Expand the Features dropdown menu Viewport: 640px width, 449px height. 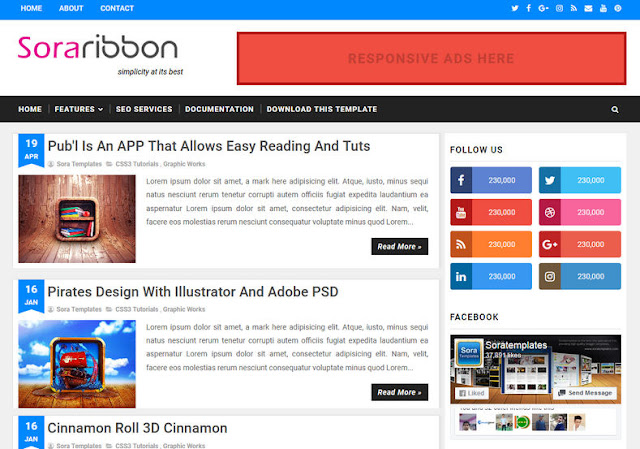78,109
